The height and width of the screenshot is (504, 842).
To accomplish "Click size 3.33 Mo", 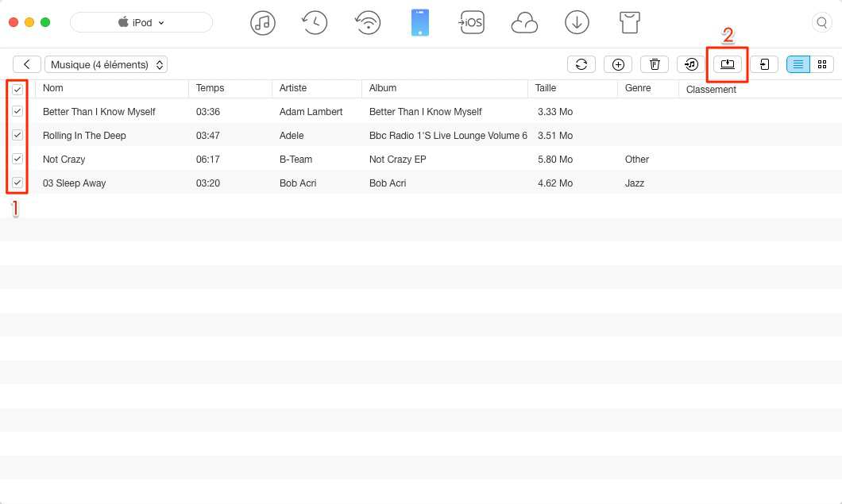I will point(555,112).
